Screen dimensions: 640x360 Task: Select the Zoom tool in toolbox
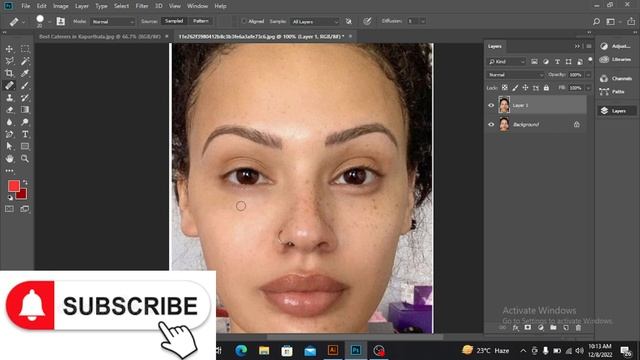click(25, 158)
